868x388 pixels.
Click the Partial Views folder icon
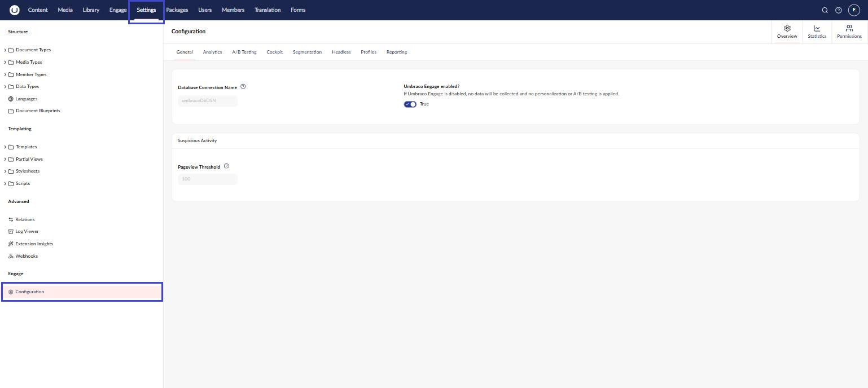[x=11, y=160]
